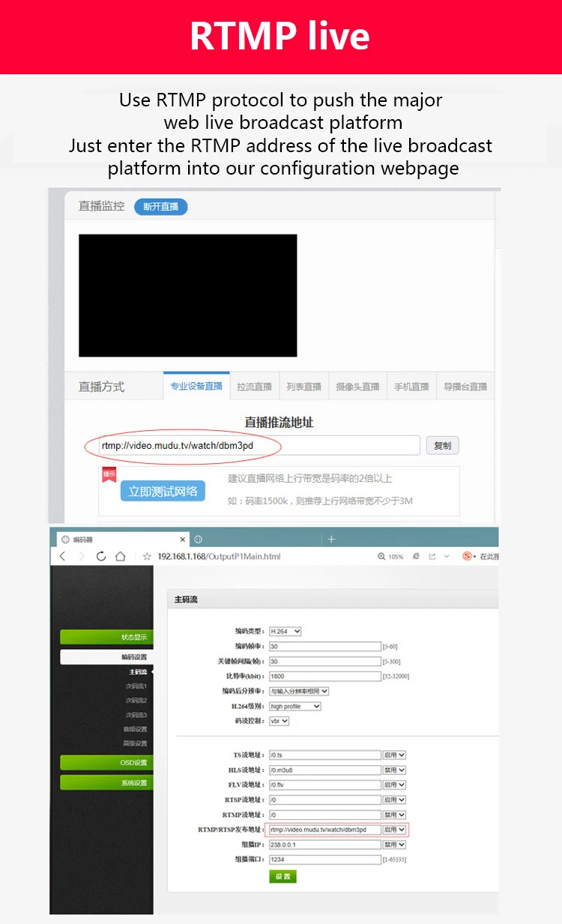The image size is (562, 924).
Task: Switch to the 导播台直播 tab
Action: pyautogui.click(x=465, y=387)
